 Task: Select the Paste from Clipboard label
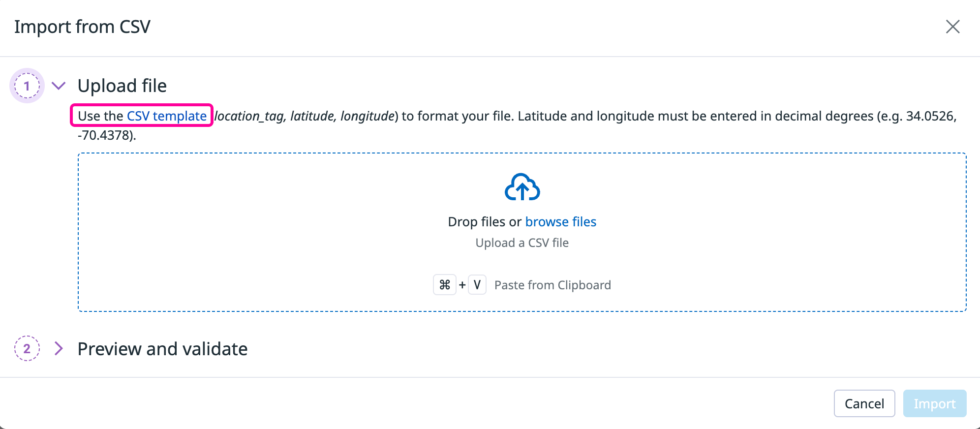(x=552, y=285)
